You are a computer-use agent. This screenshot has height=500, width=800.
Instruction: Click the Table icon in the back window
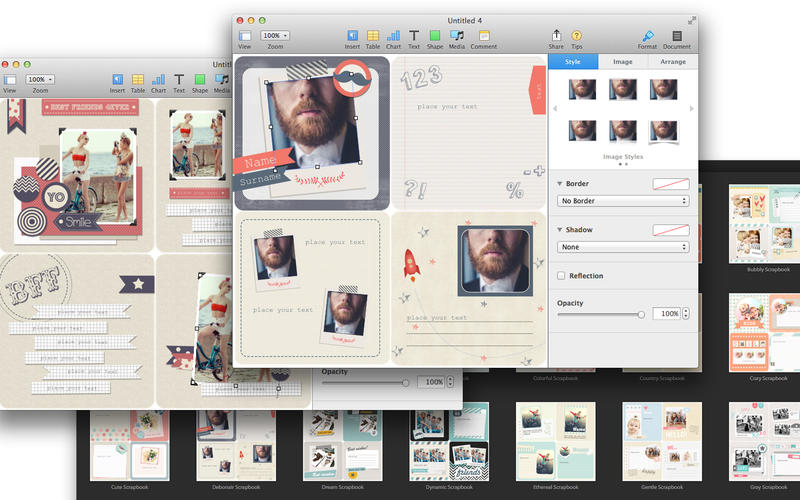click(138, 79)
